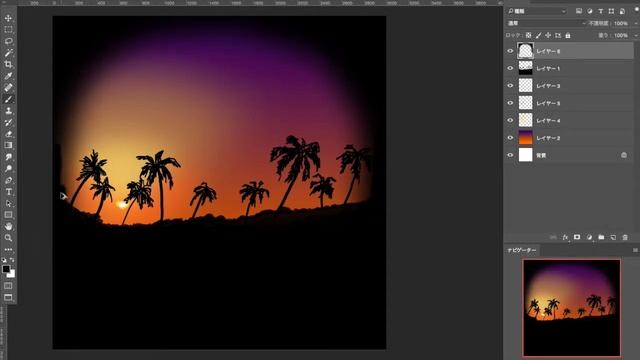The width and height of the screenshot is (640, 360).
Task: Select the Path Selection tool
Action: pyautogui.click(x=8, y=203)
